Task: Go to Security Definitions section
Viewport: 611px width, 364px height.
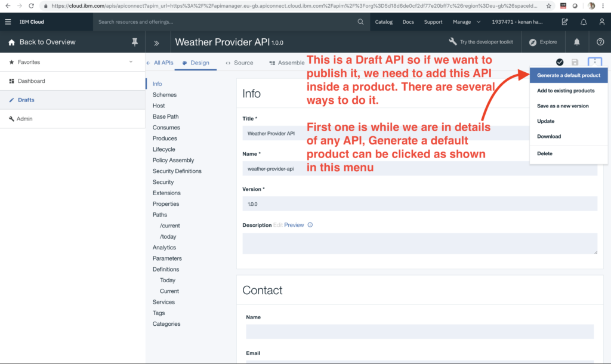Action: click(x=177, y=171)
